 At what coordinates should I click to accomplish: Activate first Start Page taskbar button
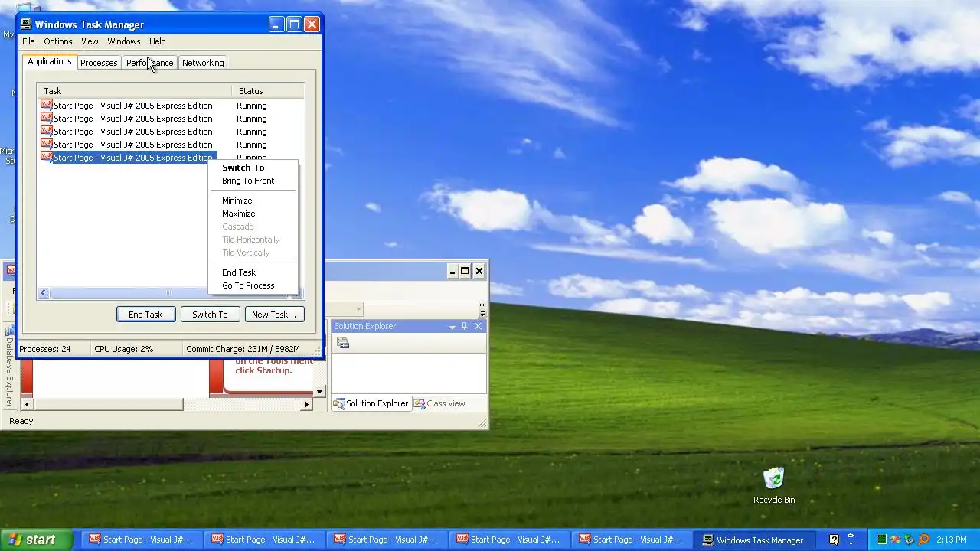pos(142,540)
